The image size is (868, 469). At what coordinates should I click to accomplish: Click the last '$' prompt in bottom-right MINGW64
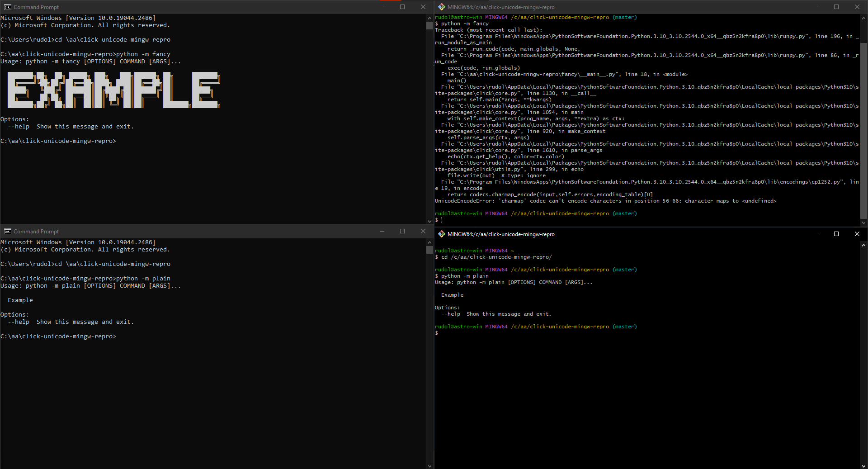tap(437, 333)
